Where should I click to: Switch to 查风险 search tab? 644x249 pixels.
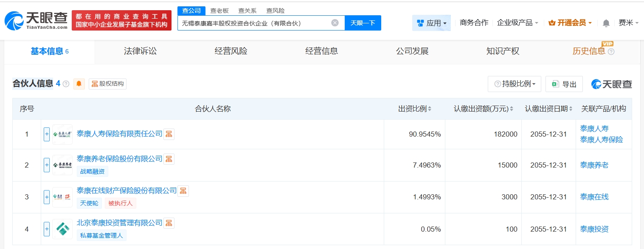(275, 11)
